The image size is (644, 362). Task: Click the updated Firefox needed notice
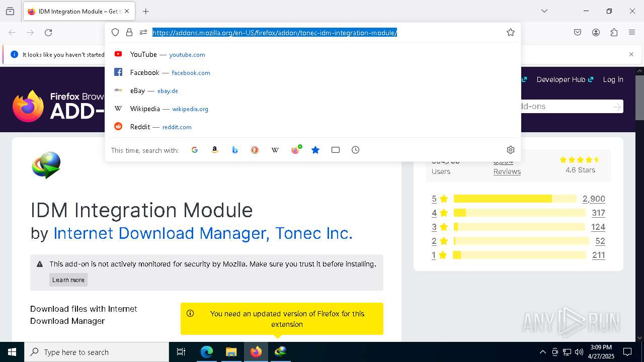[282, 319]
